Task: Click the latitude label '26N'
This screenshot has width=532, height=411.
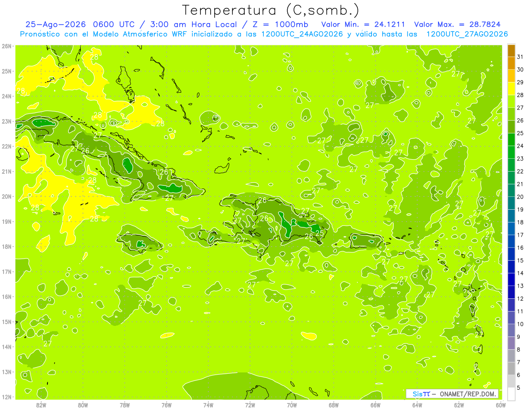Action: click(x=7, y=46)
